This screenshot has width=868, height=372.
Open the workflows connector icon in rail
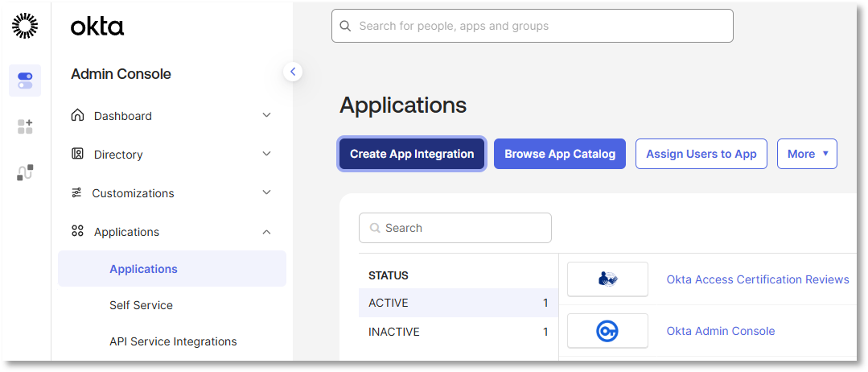pos(25,172)
